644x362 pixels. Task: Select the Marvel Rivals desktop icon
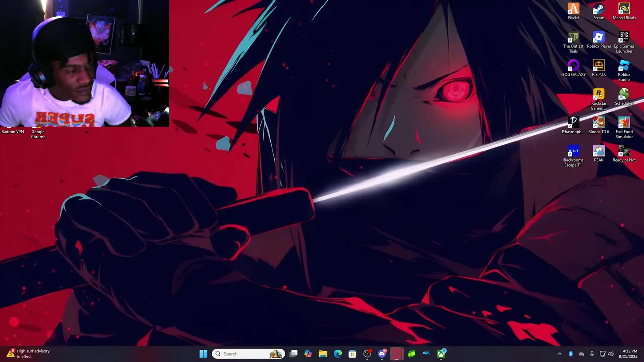tap(624, 11)
